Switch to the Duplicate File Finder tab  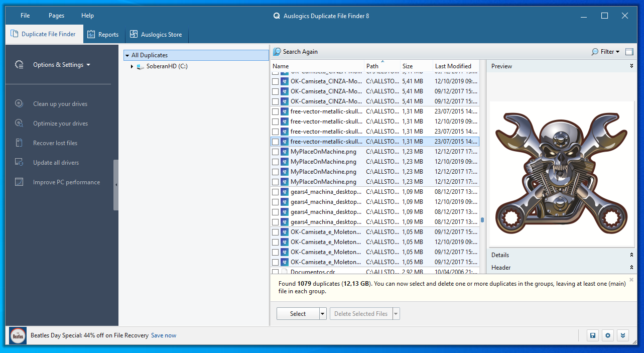[x=43, y=34]
